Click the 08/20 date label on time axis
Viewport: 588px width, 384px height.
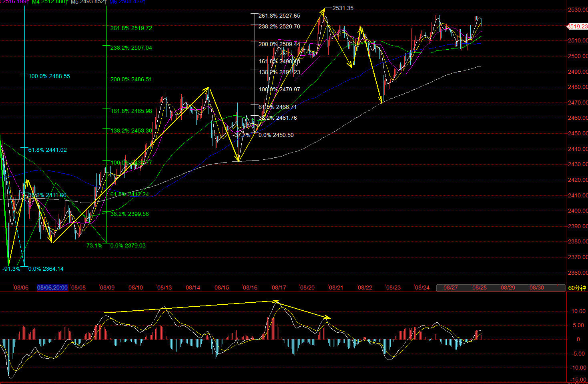coord(307,287)
